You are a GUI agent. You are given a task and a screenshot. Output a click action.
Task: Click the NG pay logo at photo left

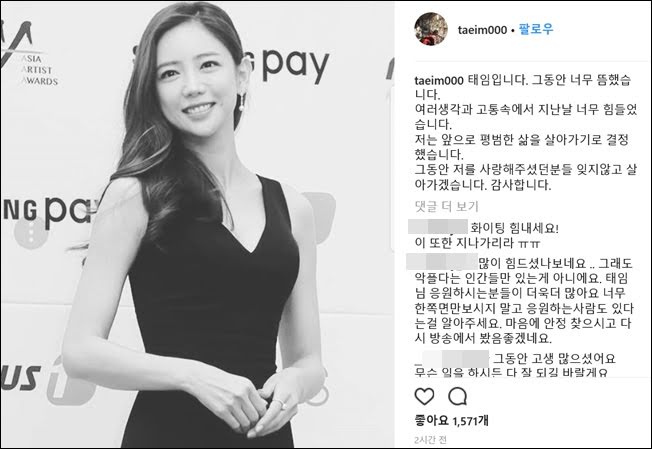pyautogui.click(x=50, y=210)
